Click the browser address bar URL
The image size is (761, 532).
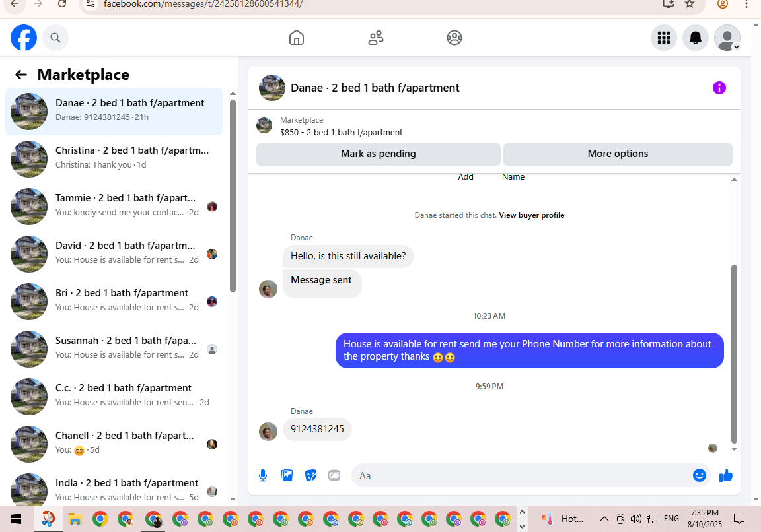coord(203,4)
